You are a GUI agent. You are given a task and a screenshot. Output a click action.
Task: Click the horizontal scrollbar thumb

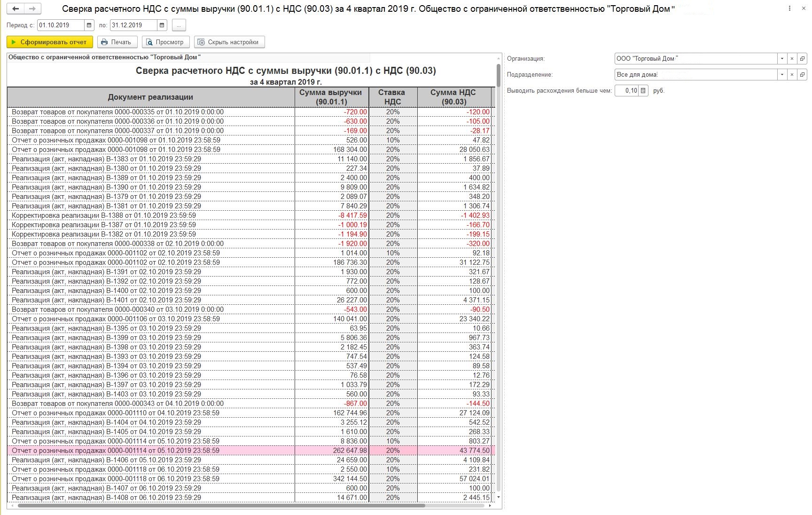point(221,506)
